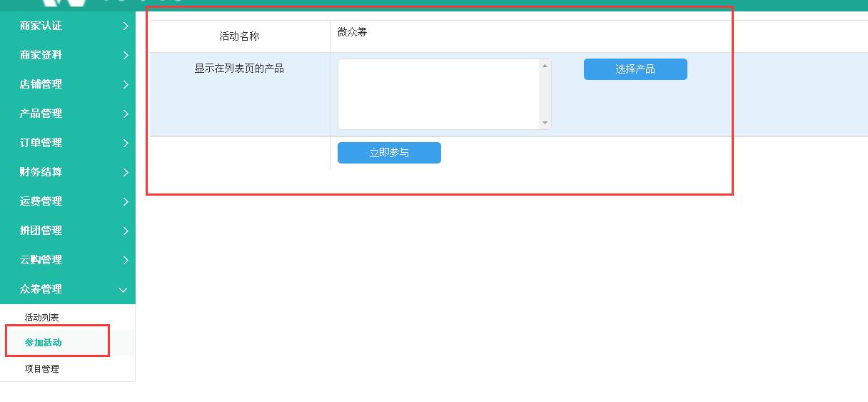Image resolution: width=868 pixels, height=402 pixels.
Task: Click the 众筹管理 menu label
Action: pos(41,289)
